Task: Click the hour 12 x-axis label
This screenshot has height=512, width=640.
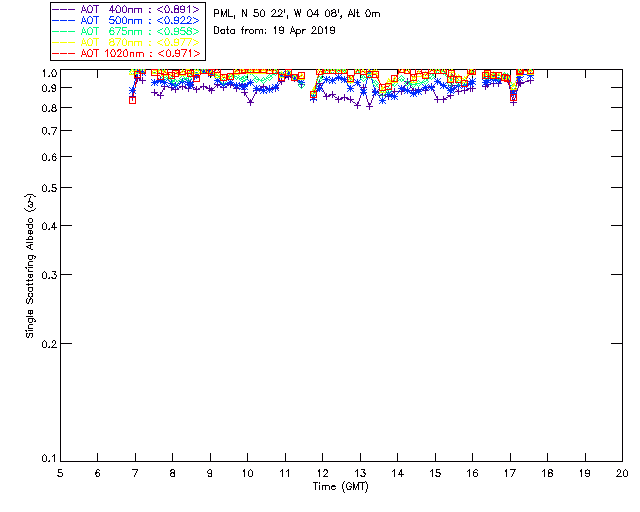Action: (x=322, y=473)
